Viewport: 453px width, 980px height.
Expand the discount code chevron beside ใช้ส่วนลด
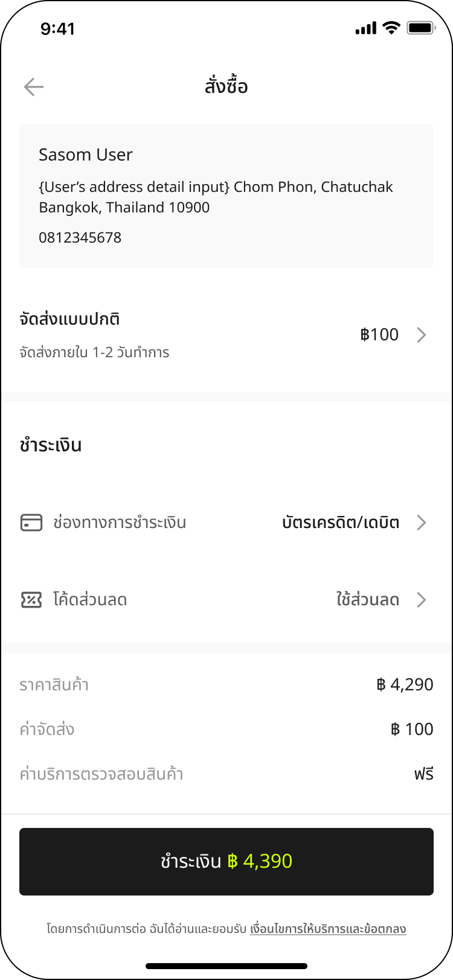pos(422,600)
